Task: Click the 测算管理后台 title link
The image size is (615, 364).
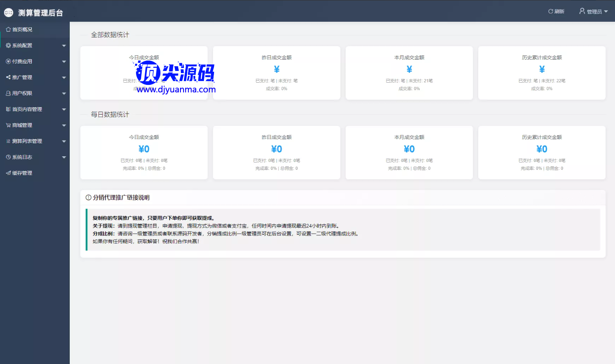Action: tap(41, 13)
